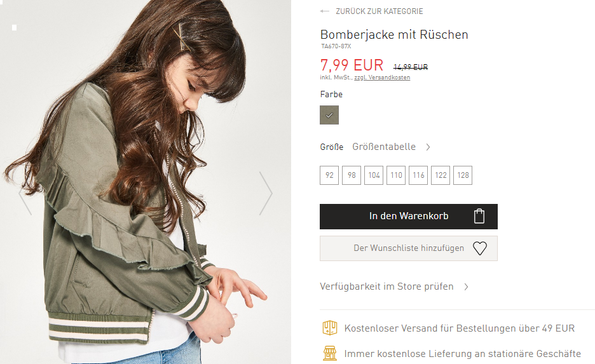This screenshot has height=364, width=595.
Task: Open the Größentabelle size chart
Action: pyautogui.click(x=384, y=147)
